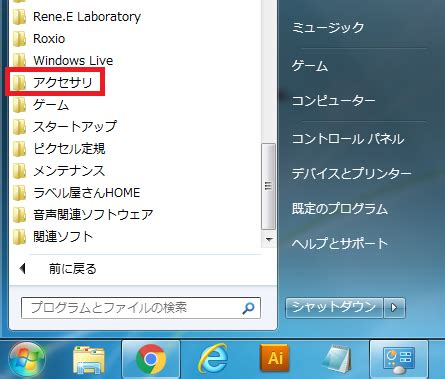
Task: Open the Windows Live folder
Action: [x=73, y=60]
